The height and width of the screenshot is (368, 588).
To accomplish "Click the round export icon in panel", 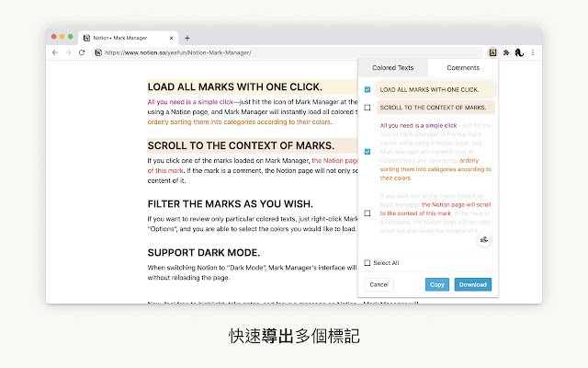I will pyautogui.click(x=484, y=239).
